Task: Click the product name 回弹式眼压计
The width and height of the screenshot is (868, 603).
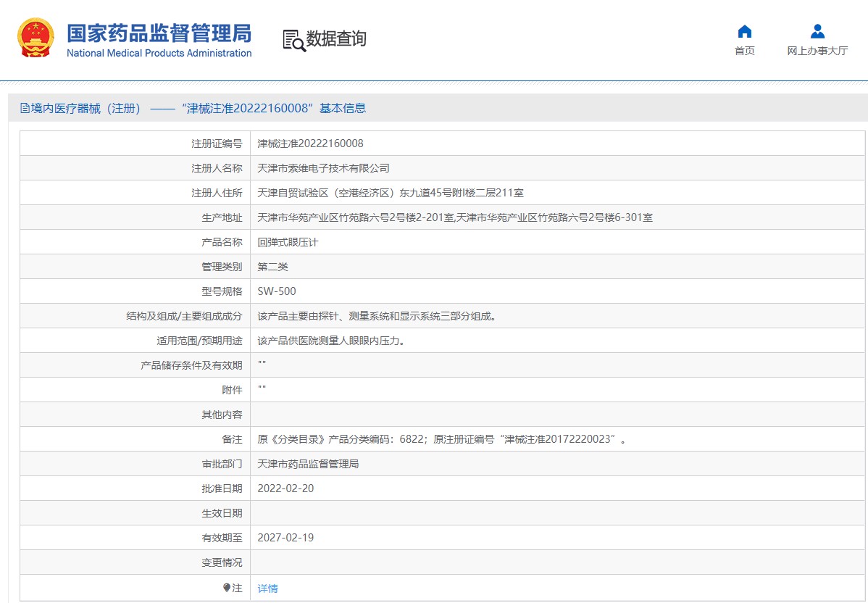Action: pos(288,242)
